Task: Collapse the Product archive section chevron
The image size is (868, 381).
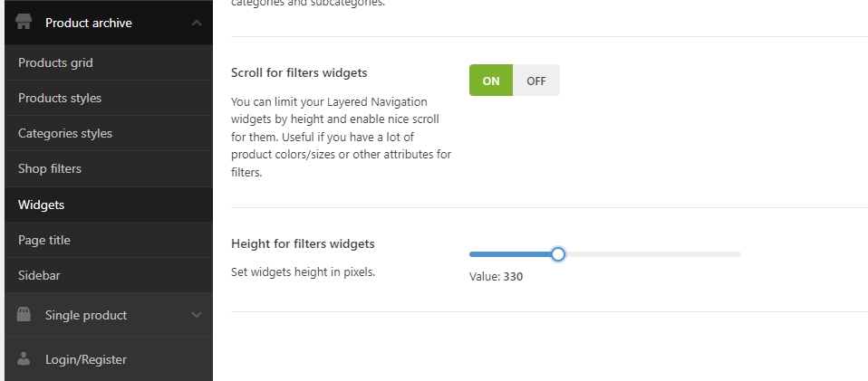Action: [197, 23]
